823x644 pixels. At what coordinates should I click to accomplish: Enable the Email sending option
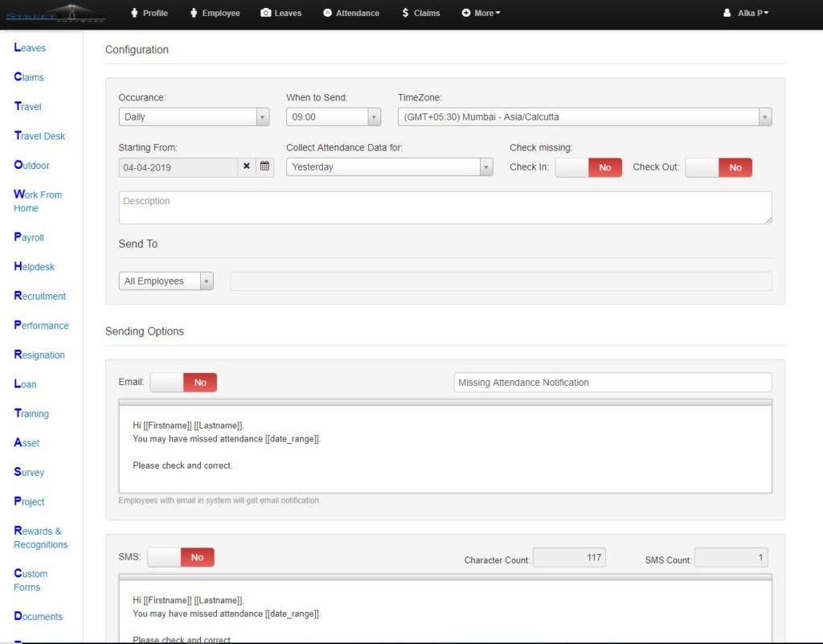click(x=168, y=382)
